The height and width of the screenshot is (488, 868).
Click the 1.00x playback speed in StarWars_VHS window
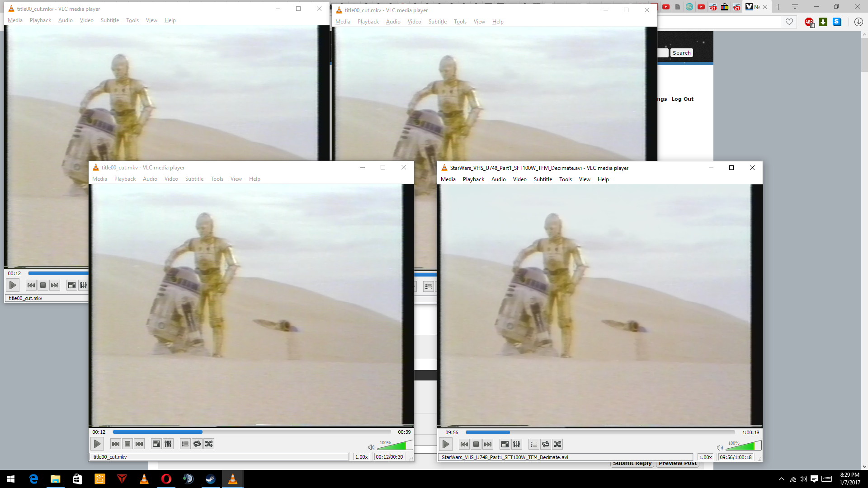pyautogui.click(x=705, y=457)
